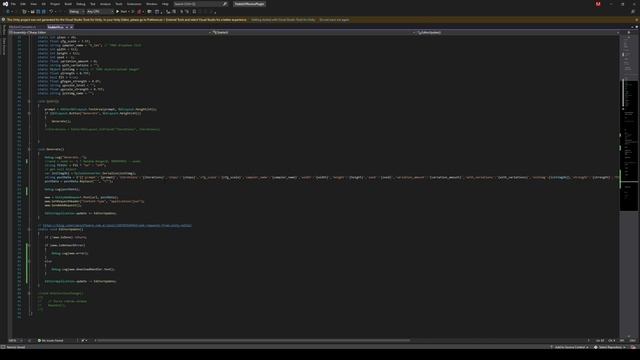Collapse the else block outline

pos(29,261)
